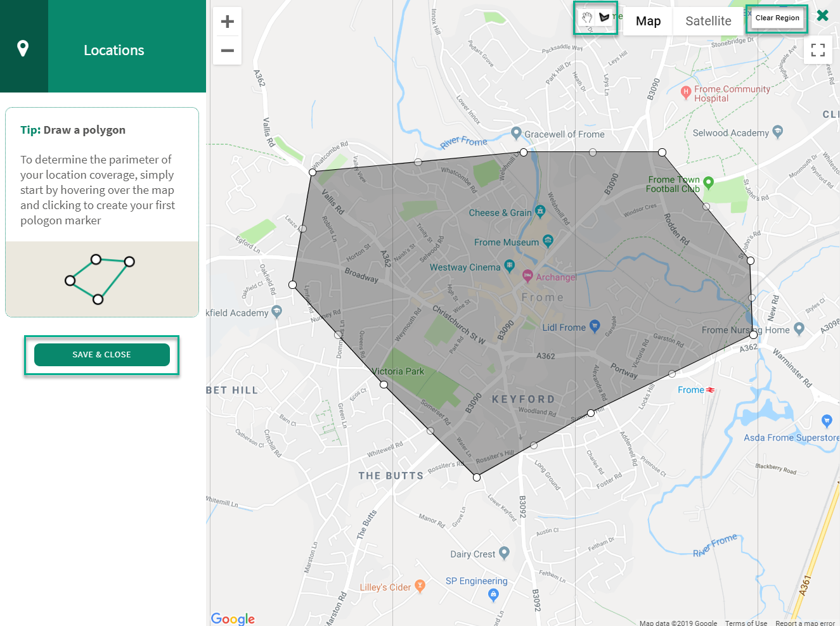
Task: Open the Report a map error link
Action: coord(805,623)
